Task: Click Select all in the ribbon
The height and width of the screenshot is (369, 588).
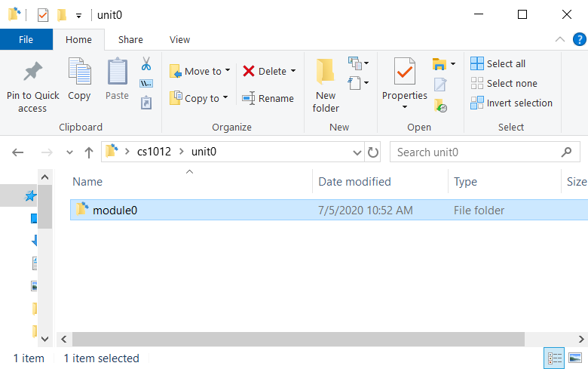Action: 498,63
